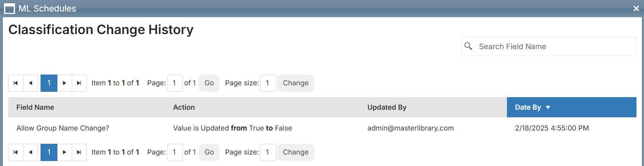The height and width of the screenshot is (166, 644).
Task: Go to last page in bottom pager
Action: pyautogui.click(x=79, y=152)
